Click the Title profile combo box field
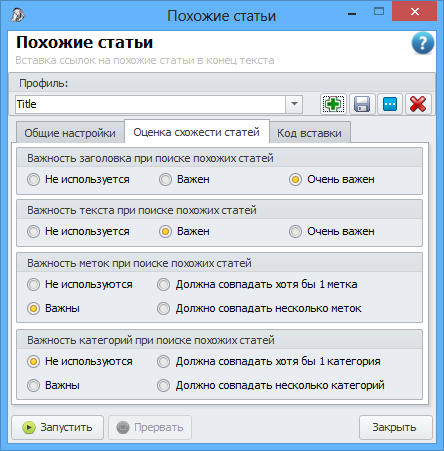Screen dimensions: 444x451 pos(159,104)
